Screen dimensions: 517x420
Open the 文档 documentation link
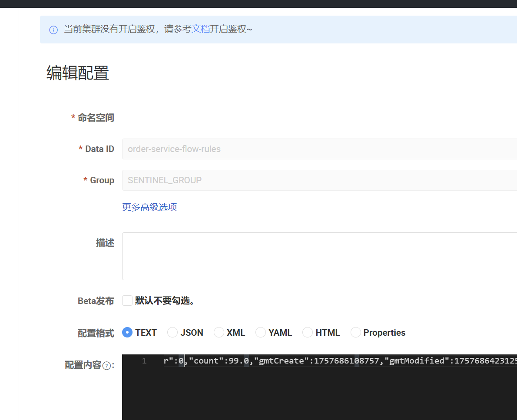click(x=200, y=29)
